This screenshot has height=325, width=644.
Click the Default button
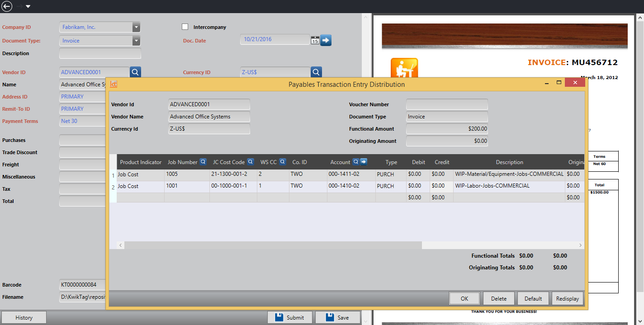[x=533, y=298]
